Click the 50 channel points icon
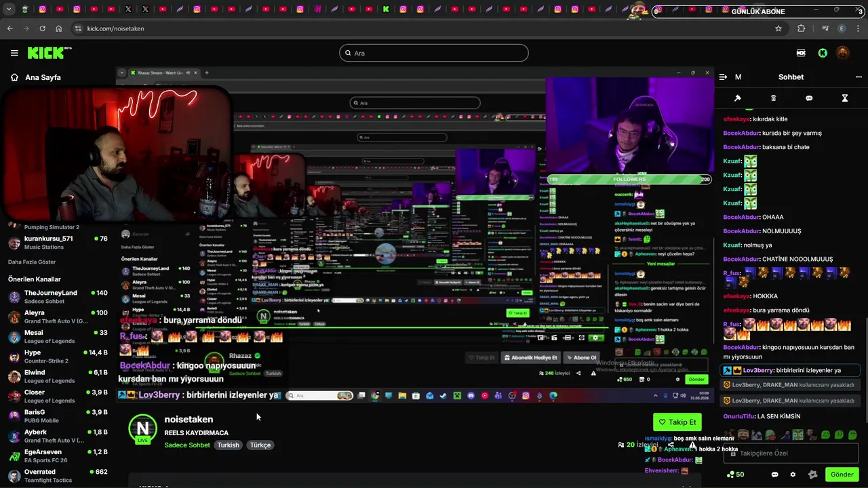This screenshot has height=488, width=868. point(735,474)
